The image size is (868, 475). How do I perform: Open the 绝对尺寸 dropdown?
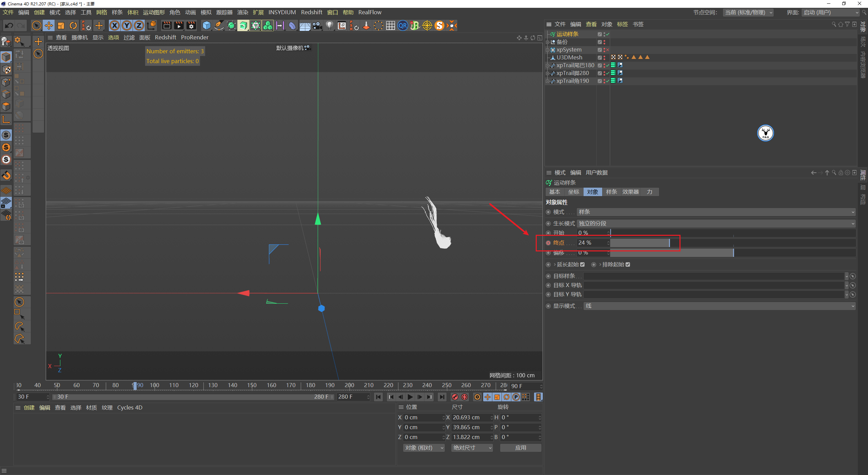(472, 448)
